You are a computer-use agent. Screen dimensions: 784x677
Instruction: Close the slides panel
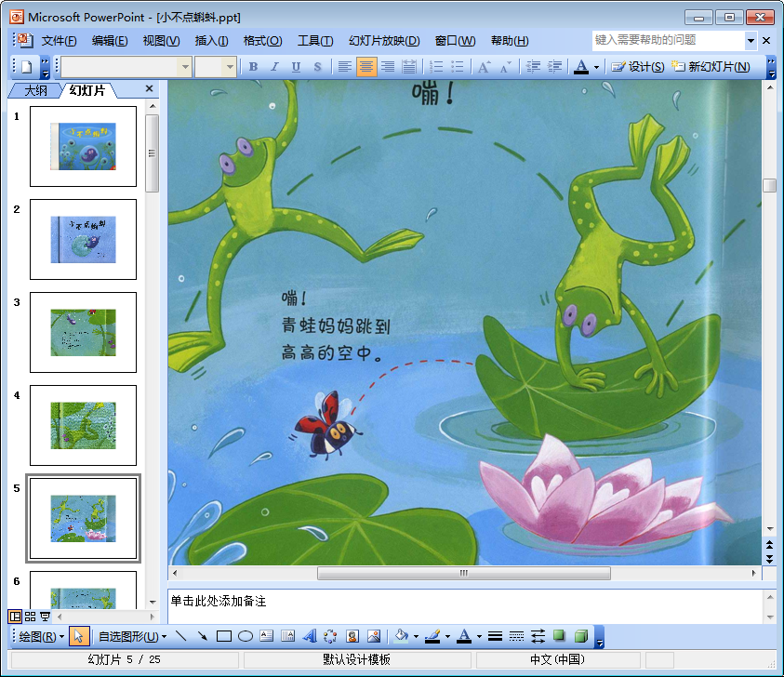149,88
